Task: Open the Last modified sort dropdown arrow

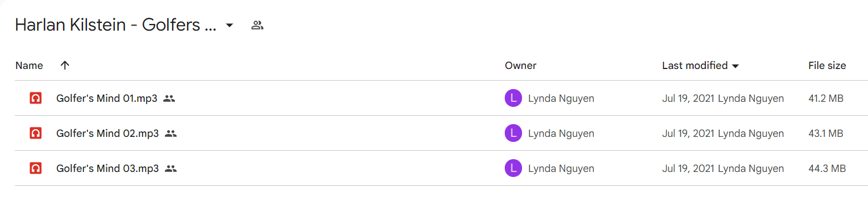Action: [x=735, y=66]
